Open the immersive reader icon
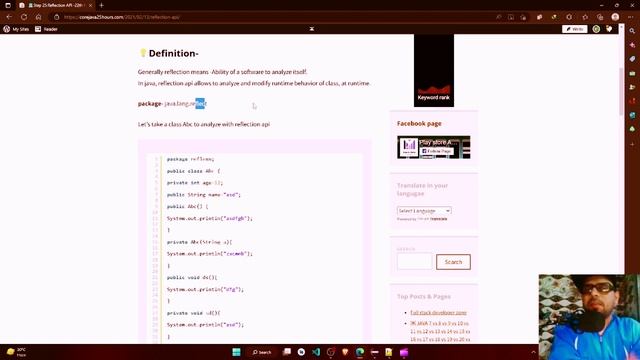640x360 pixels. point(511,17)
